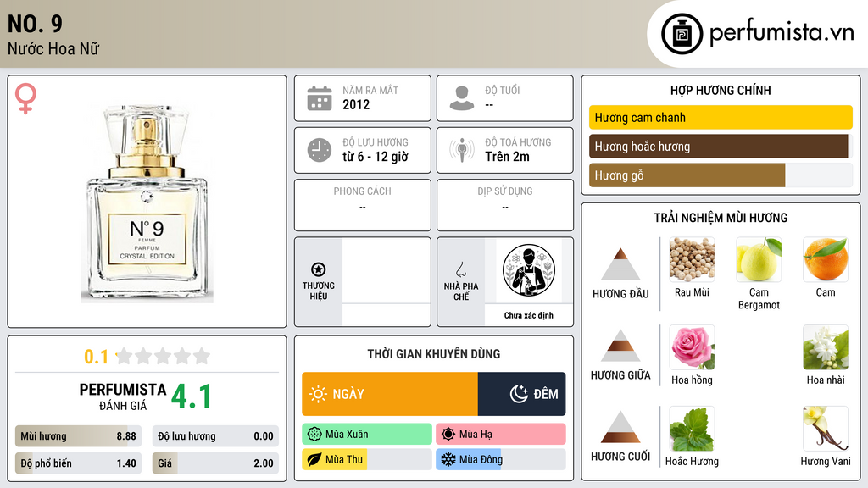Click the Mùa Xuân season bar
The height and width of the screenshot is (488, 868).
click(x=367, y=435)
